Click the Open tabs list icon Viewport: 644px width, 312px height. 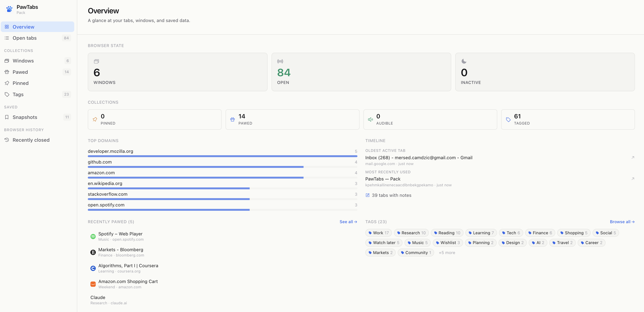[7, 38]
